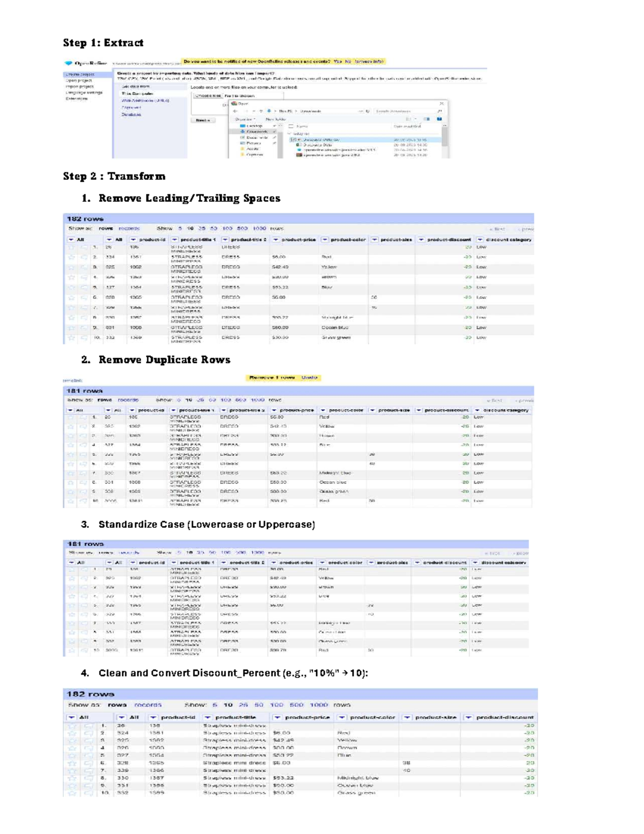Screen dimensions: 644x834
Task: Open product-title 1 dropdown in Remove Leading/Trailing Spaces table
Action: pyautogui.click(x=174, y=240)
